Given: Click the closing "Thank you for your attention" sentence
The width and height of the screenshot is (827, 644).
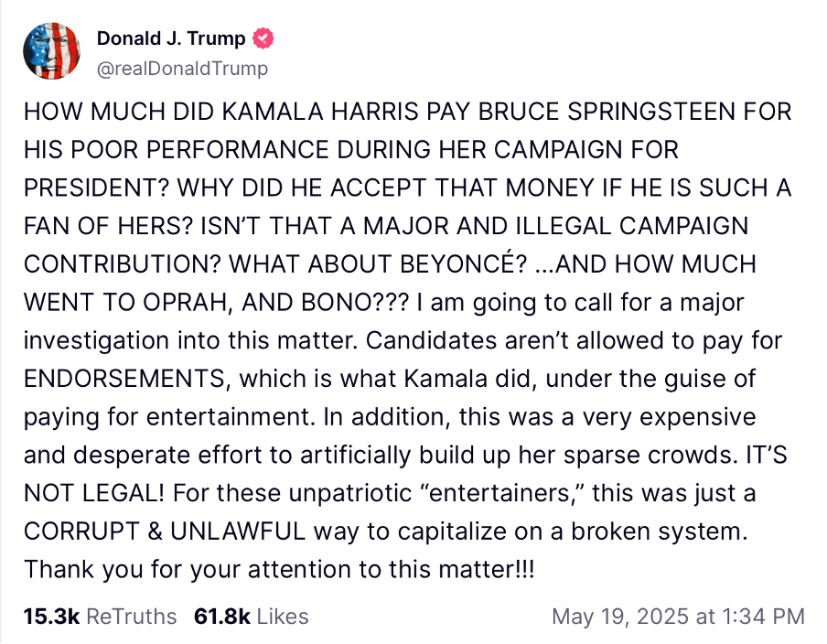Looking at the screenshot, I should pos(279,569).
